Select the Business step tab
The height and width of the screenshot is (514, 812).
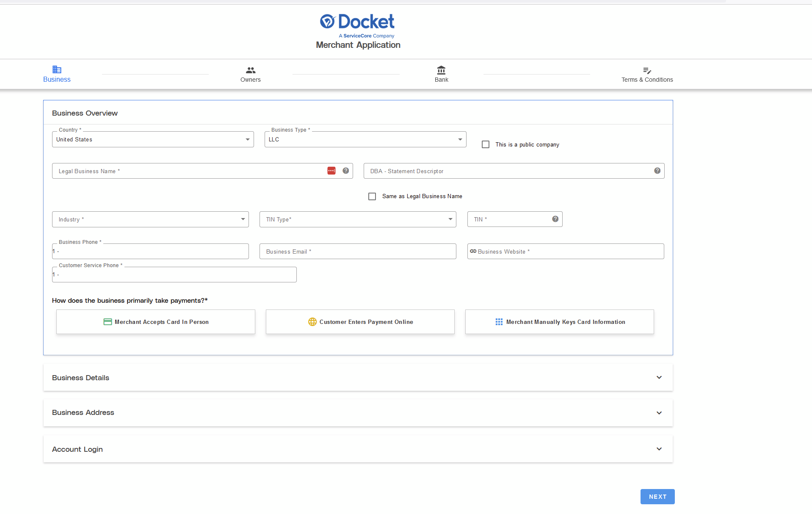pos(57,74)
